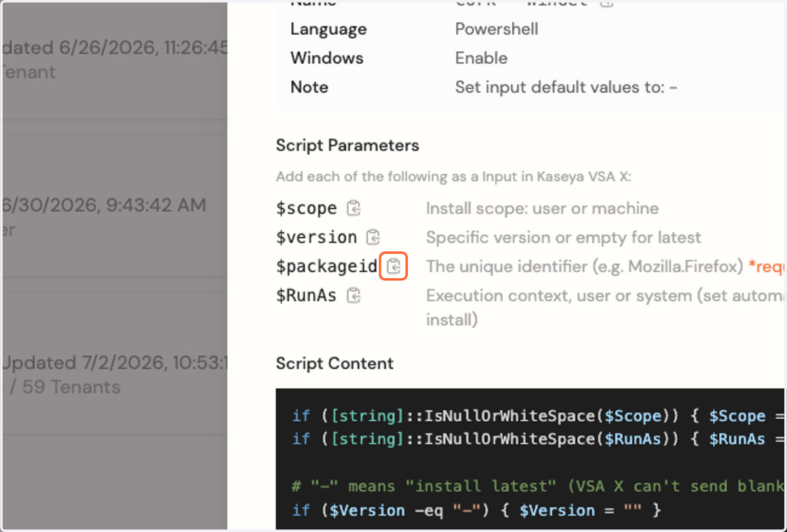787x532 pixels.
Task: Click the 'install latest' code comment line
Action: point(538,486)
